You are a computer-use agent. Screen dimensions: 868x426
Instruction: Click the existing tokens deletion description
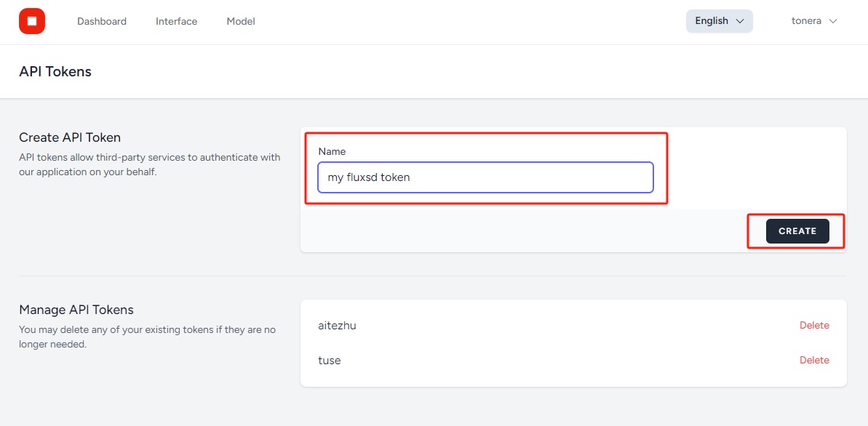click(x=147, y=337)
